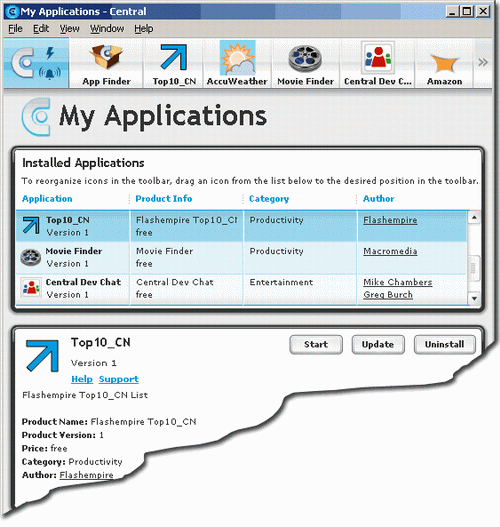Update the Top10_CN application
Image resolution: width=500 pixels, height=527 pixels.
click(x=378, y=344)
